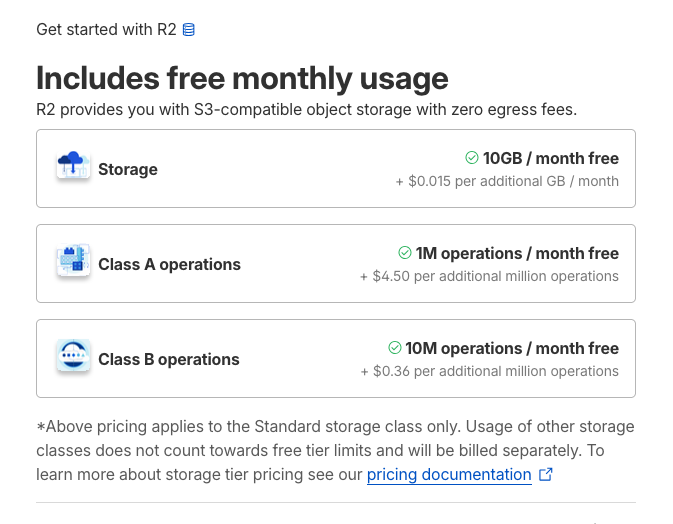Select the "Class B operations" label

[x=169, y=359]
